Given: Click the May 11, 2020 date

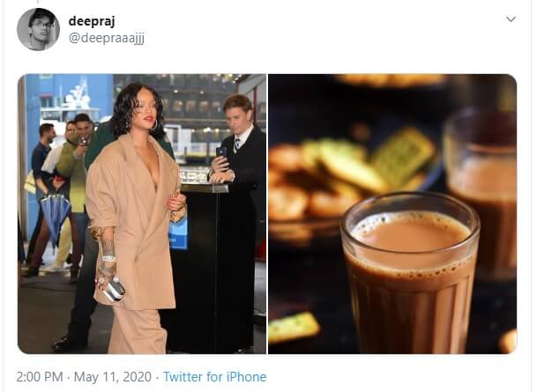Looking at the screenshot, I should pos(113,377).
